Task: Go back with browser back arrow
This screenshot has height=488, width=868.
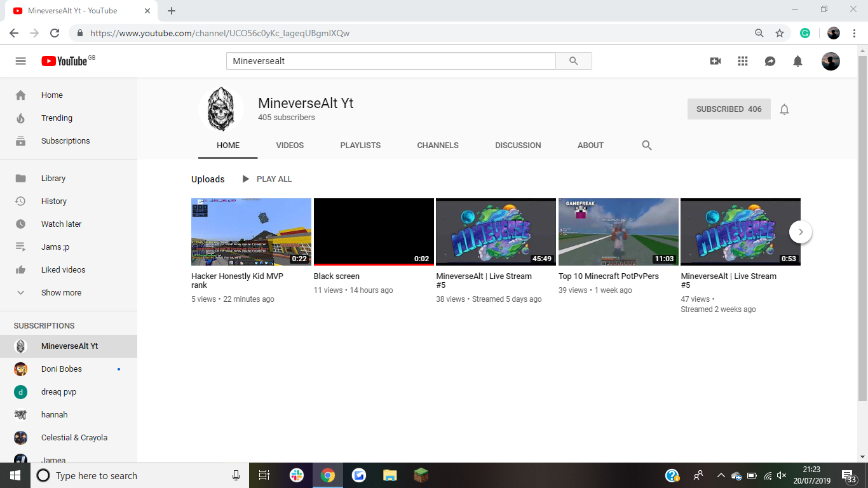Action: pos(14,33)
